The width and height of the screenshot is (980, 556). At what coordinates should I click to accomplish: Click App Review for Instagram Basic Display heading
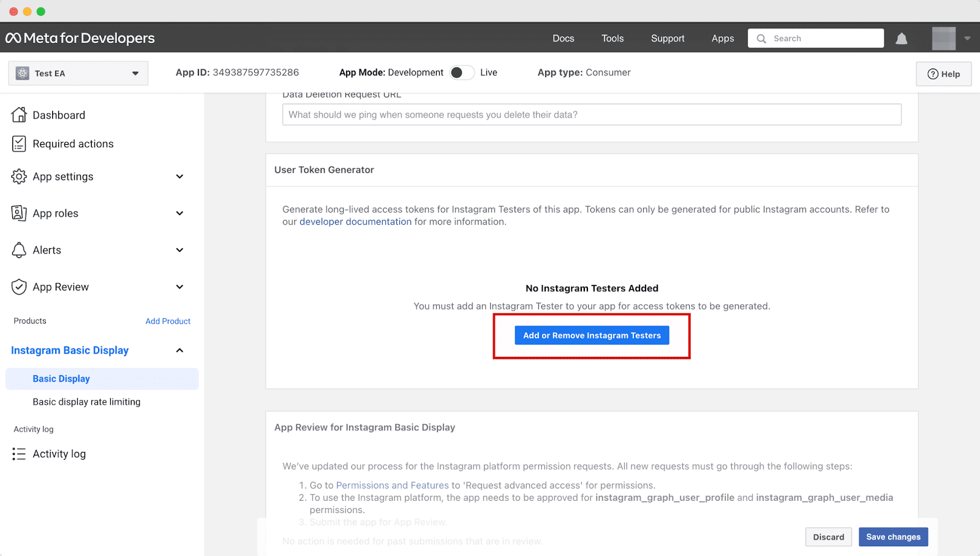click(364, 427)
